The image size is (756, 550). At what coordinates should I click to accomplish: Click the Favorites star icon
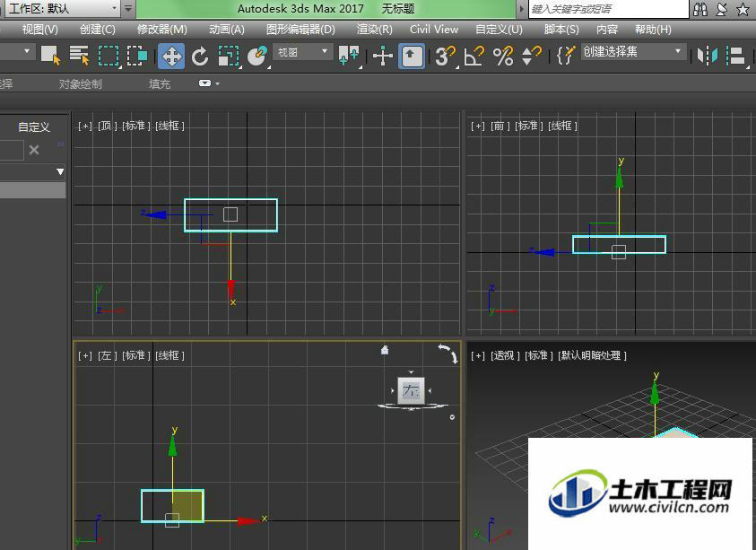point(743,9)
